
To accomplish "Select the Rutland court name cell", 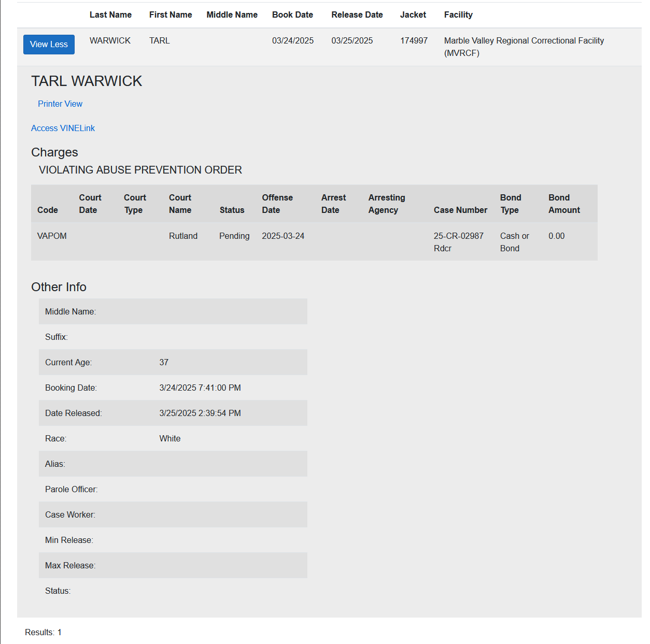I will (183, 236).
